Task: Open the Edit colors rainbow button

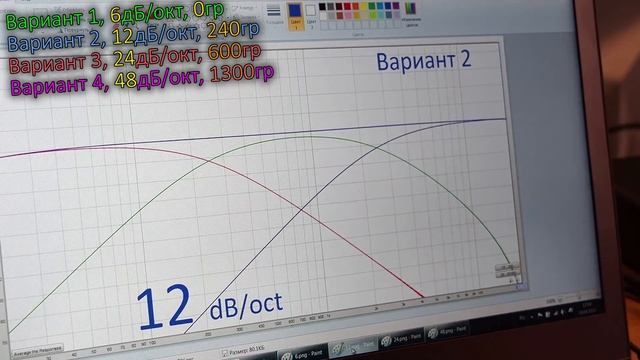Action: coord(410,14)
